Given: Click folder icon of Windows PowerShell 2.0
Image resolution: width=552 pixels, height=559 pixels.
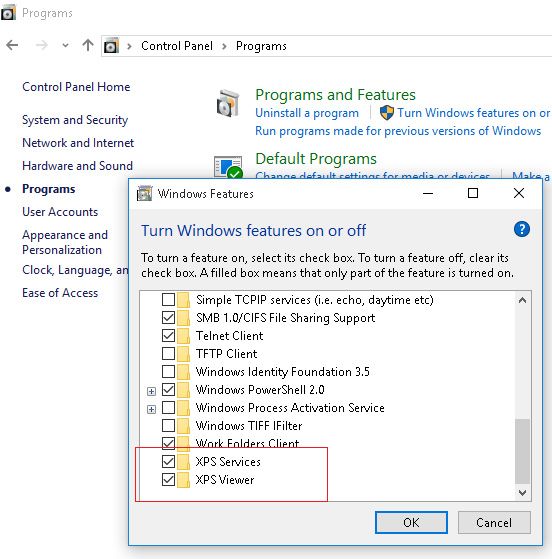Looking at the screenshot, I should [183, 390].
